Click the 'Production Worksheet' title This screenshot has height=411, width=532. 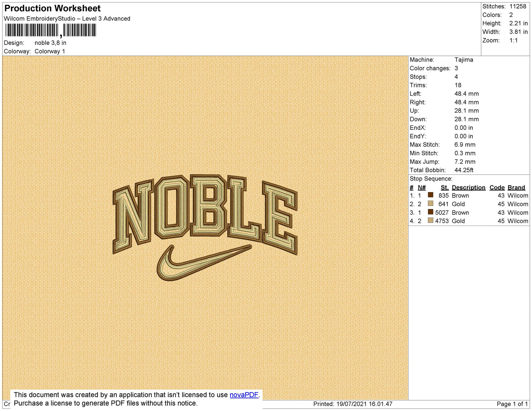tap(52, 8)
